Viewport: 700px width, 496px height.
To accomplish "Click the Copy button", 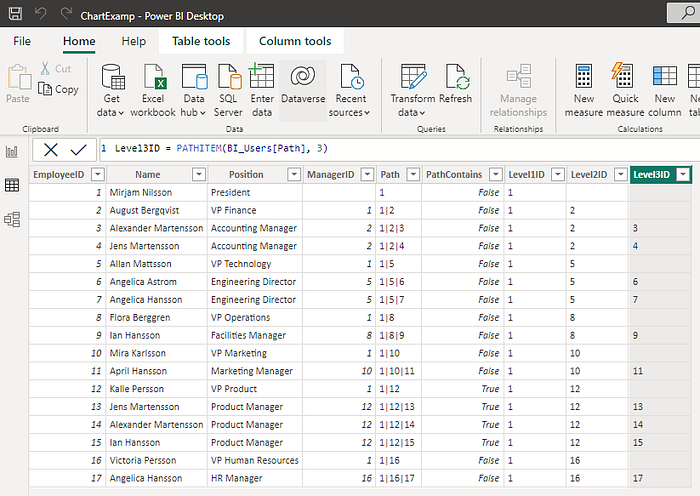I will coord(58,89).
